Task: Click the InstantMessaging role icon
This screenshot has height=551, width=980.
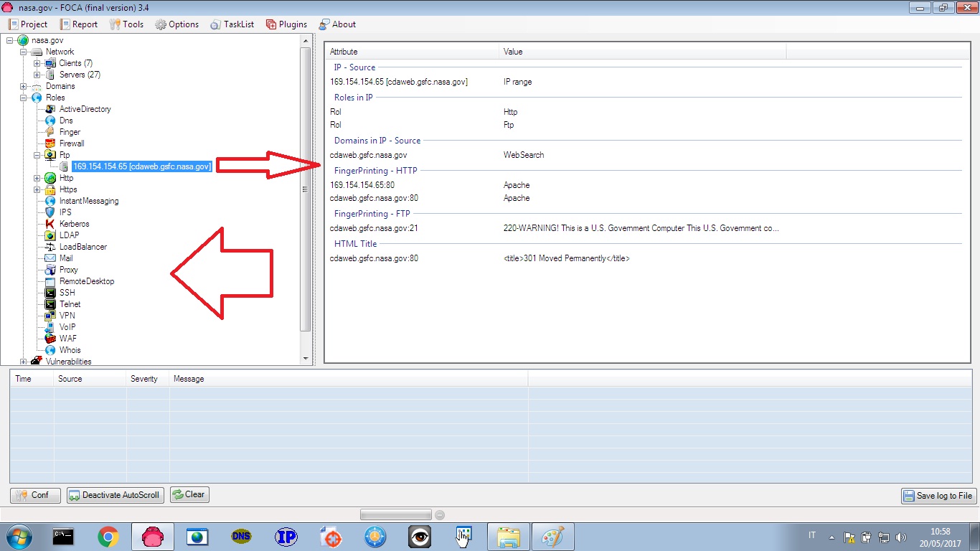Action: pos(50,201)
